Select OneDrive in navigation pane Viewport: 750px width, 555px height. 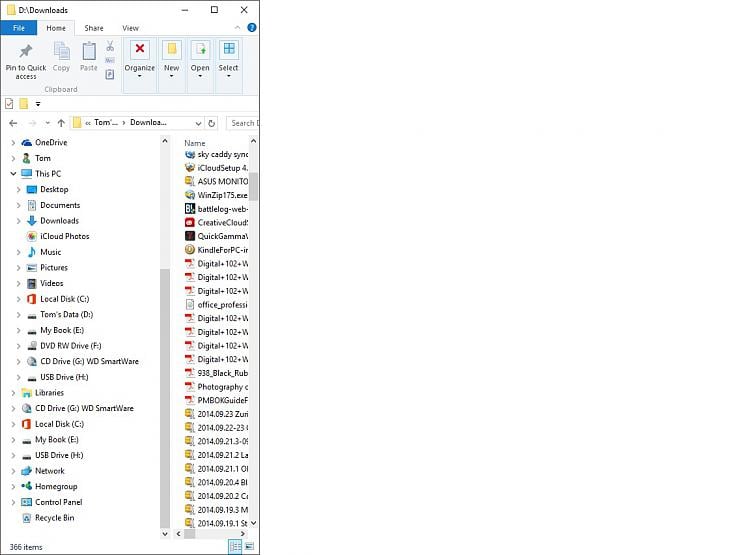click(x=51, y=143)
